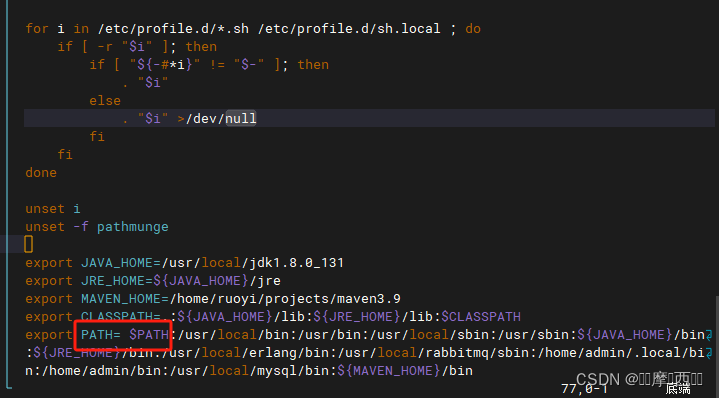The image size is (719, 398).
Task: Click the "done" keyword
Action: click(x=41, y=172)
